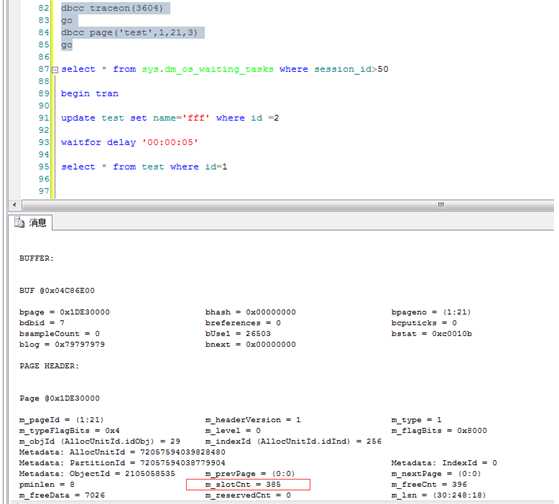This screenshot has width=559, height=504.
Task: Click 'bsampleCount = 0' entry
Action: click(x=60, y=334)
